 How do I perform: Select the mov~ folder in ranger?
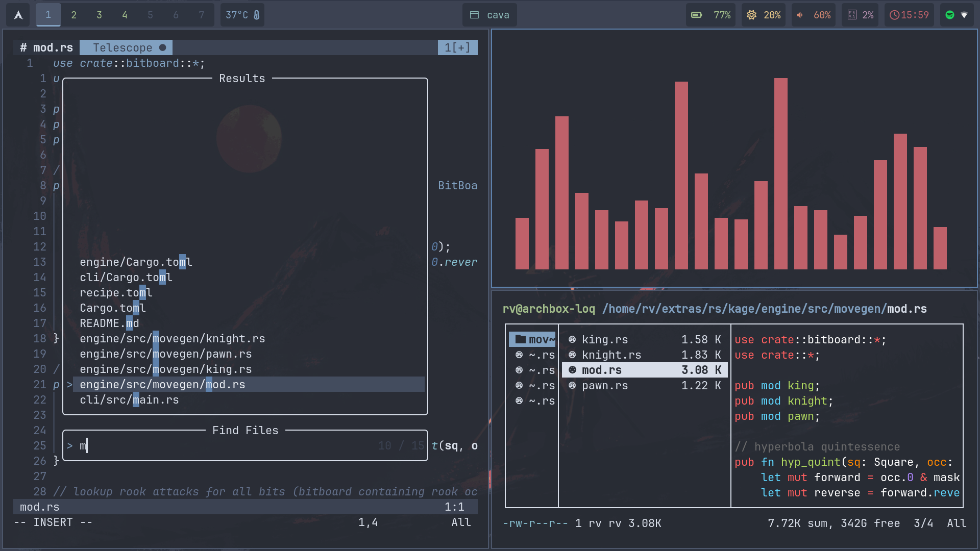pos(532,340)
